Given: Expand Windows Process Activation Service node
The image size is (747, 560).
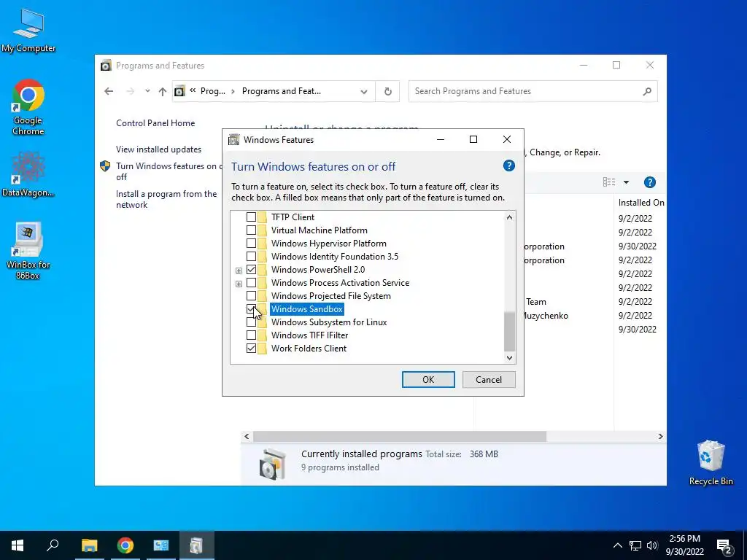Looking at the screenshot, I should pos(239,284).
